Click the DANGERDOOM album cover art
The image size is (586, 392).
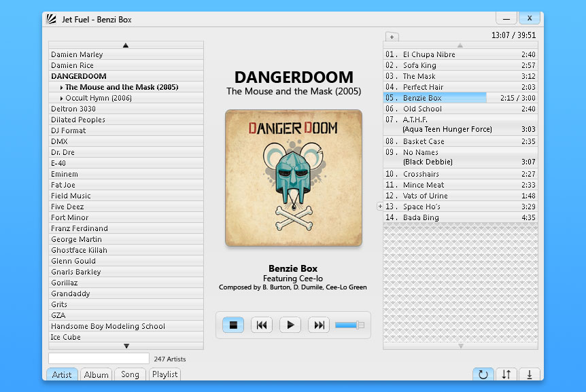(294, 178)
